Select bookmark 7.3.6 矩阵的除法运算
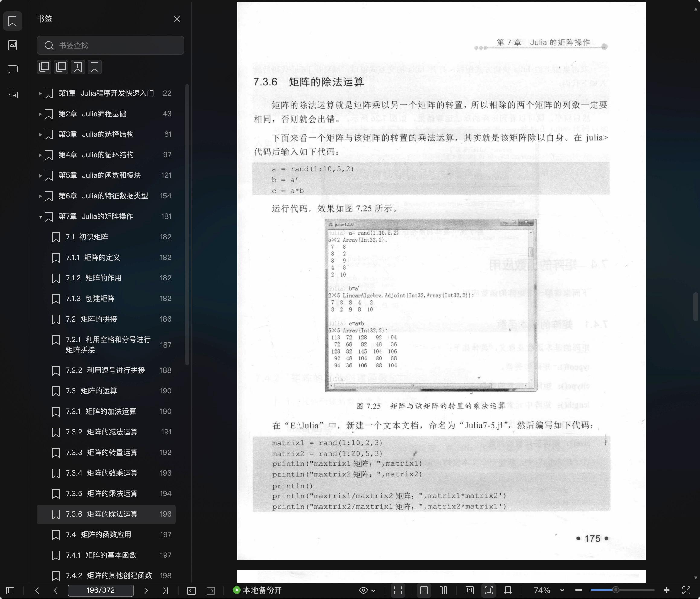This screenshot has height=599, width=700. tap(106, 514)
